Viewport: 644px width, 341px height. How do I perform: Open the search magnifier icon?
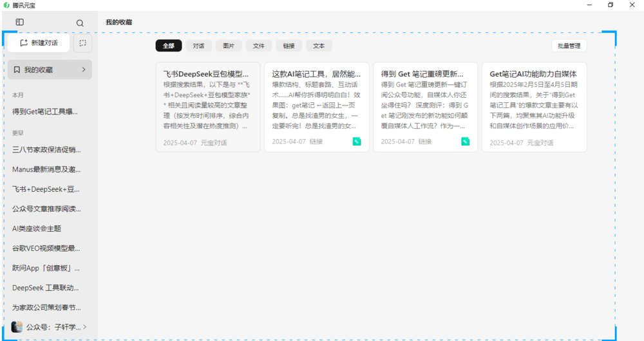pyautogui.click(x=80, y=23)
